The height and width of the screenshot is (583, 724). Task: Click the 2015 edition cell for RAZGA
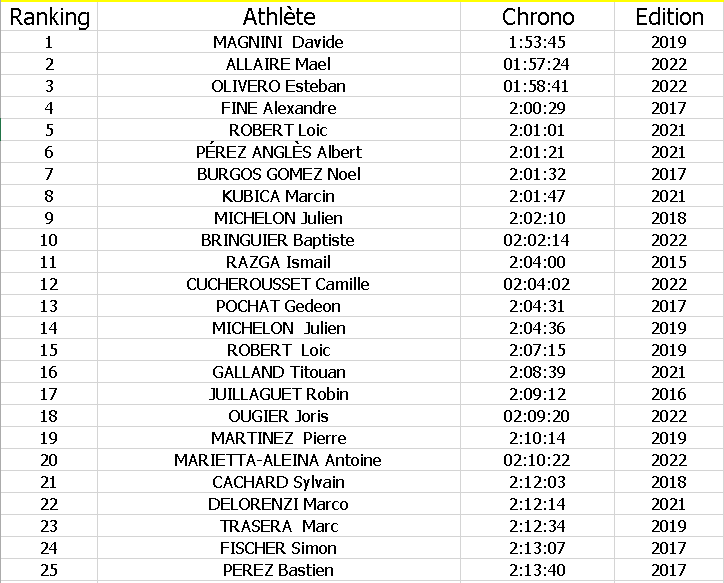(669, 262)
